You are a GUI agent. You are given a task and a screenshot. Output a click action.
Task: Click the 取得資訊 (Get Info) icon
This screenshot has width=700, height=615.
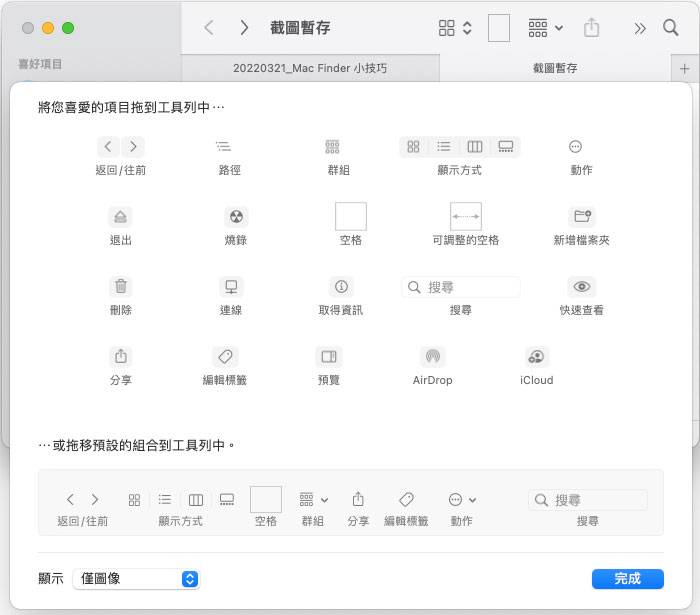[341, 286]
